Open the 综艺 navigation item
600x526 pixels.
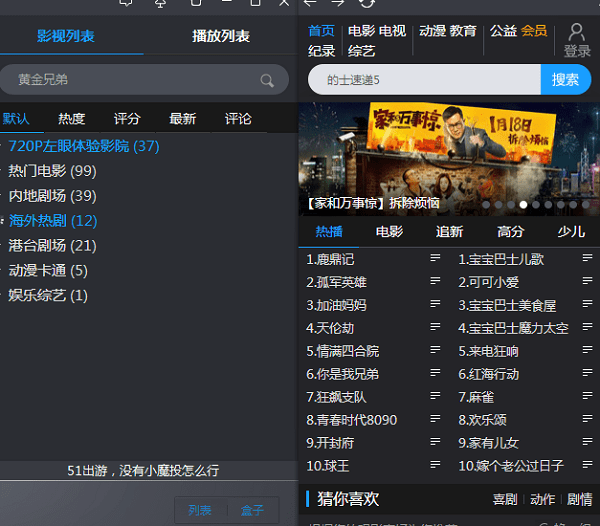pyautogui.click(x=362, y=51)
